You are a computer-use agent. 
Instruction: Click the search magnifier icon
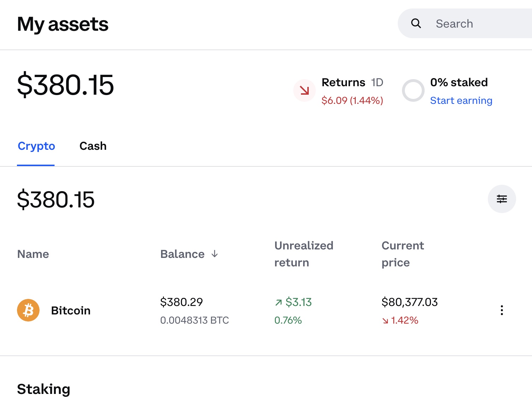click(416, 23)
